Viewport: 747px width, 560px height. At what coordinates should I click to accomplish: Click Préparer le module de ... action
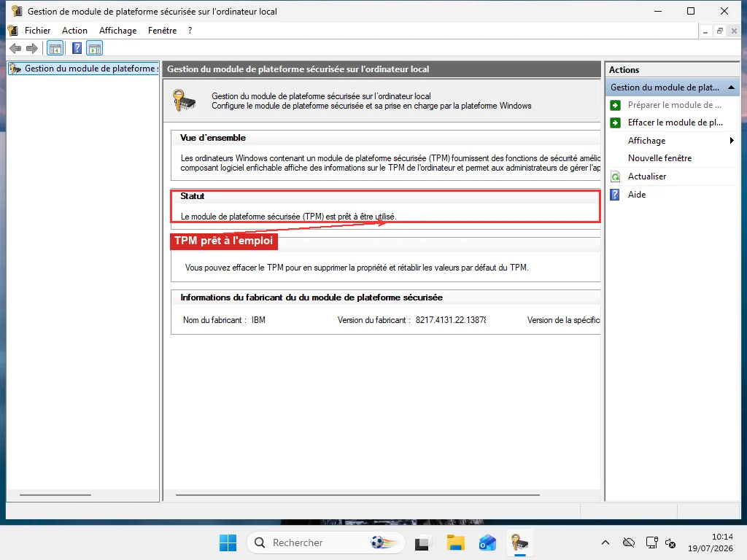(674, 105)
